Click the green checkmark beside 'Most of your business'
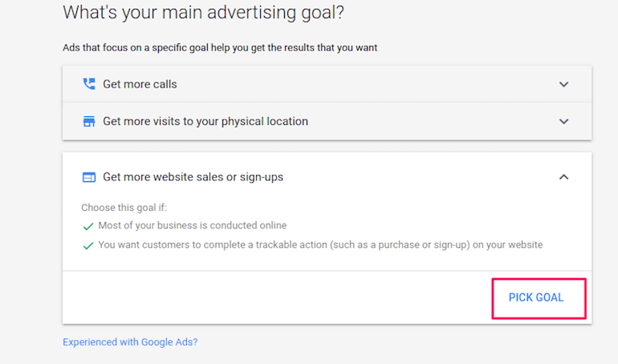The width and height of the screenshot is (618, 364). 88,226
